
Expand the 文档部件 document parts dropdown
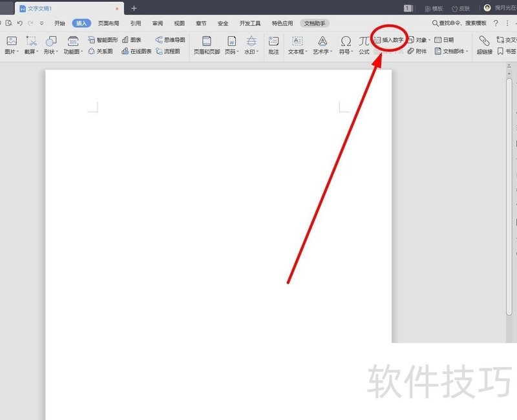(452, 51)
